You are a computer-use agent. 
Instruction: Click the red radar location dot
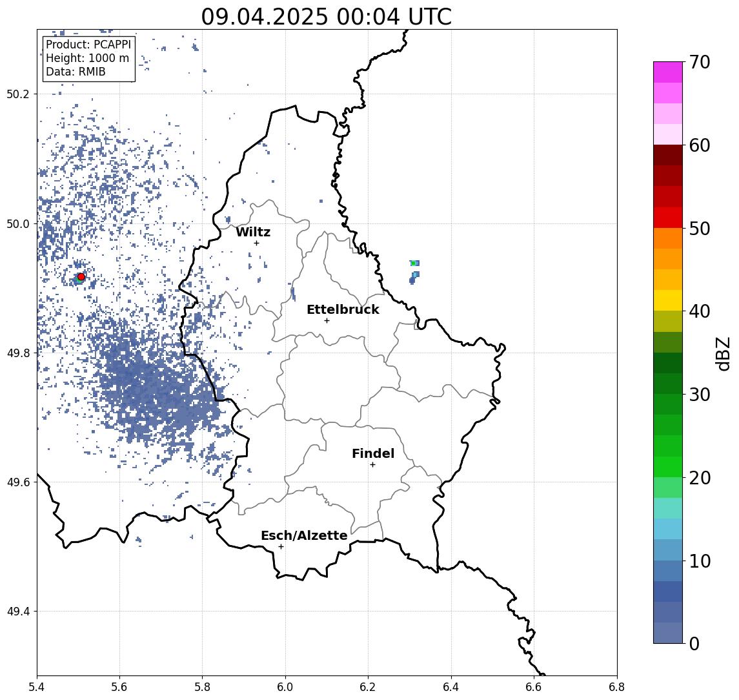(81, 277)
